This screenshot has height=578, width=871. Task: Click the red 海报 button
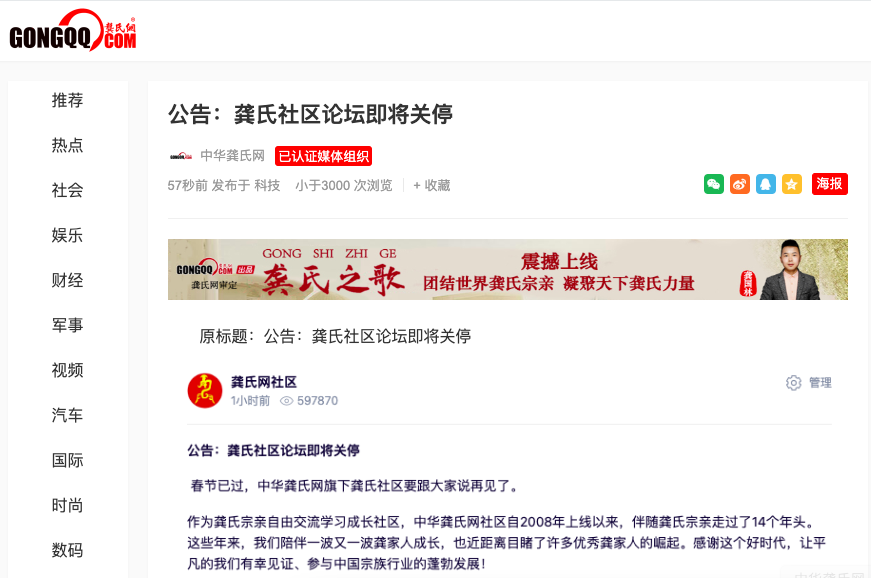pos(829,184)
